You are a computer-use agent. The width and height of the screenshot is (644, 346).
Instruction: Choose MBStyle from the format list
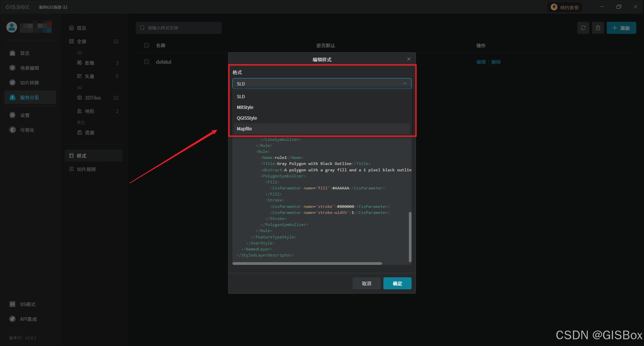[x=322, y=107]
